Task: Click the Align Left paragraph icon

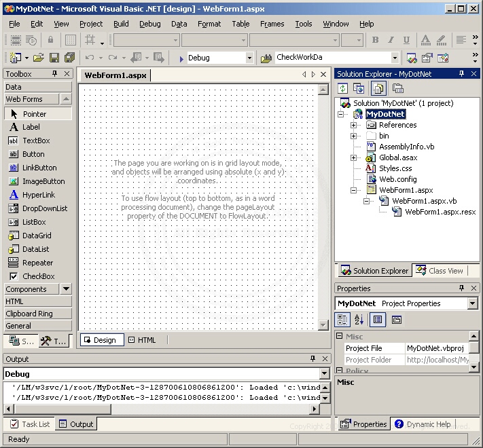Action: click(x=461, y=39)
